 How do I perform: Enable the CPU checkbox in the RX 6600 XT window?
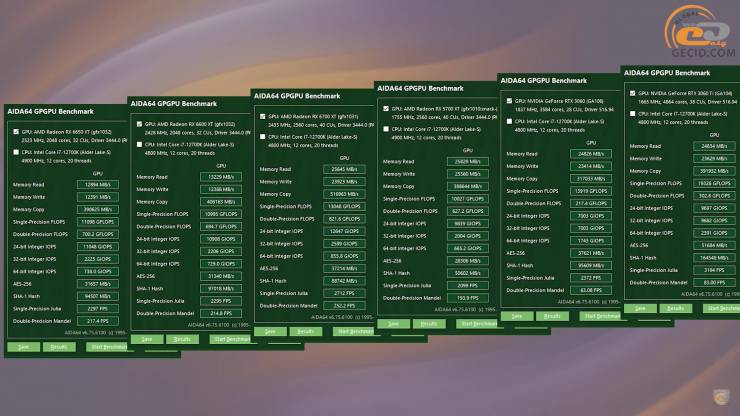pyautogui.click(x=139, y=144)
